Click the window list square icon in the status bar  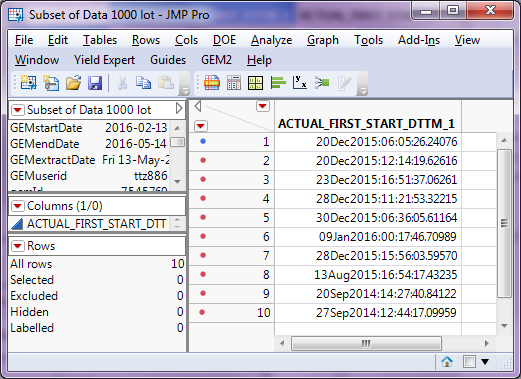point(469,362)
